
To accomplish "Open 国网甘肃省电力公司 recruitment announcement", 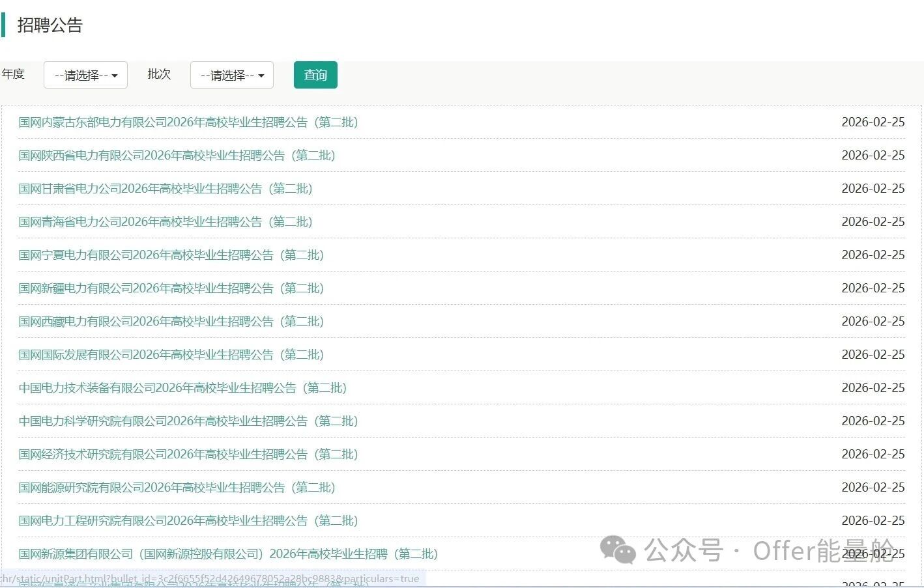I will pos(165,189).
